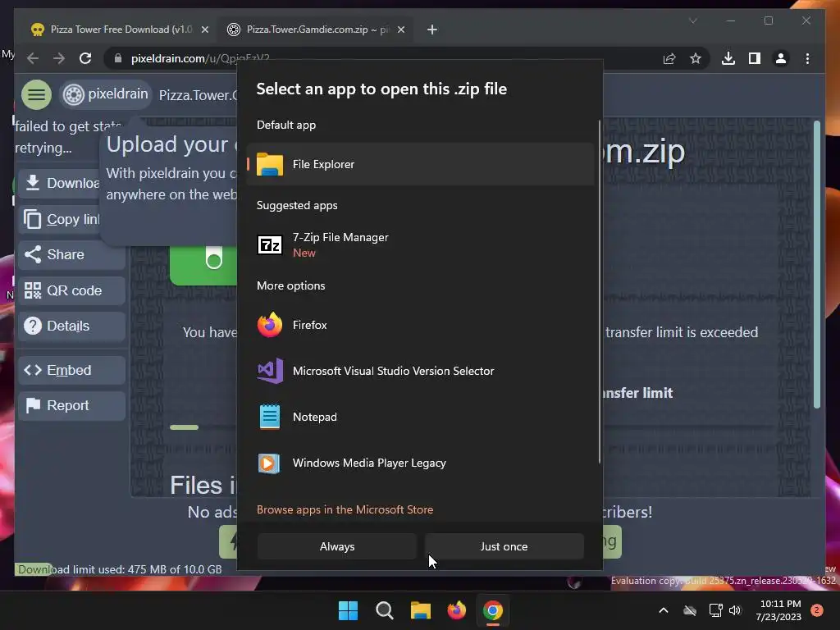
Task: Open Chrome downloads panel
Action: pos(728,58)
